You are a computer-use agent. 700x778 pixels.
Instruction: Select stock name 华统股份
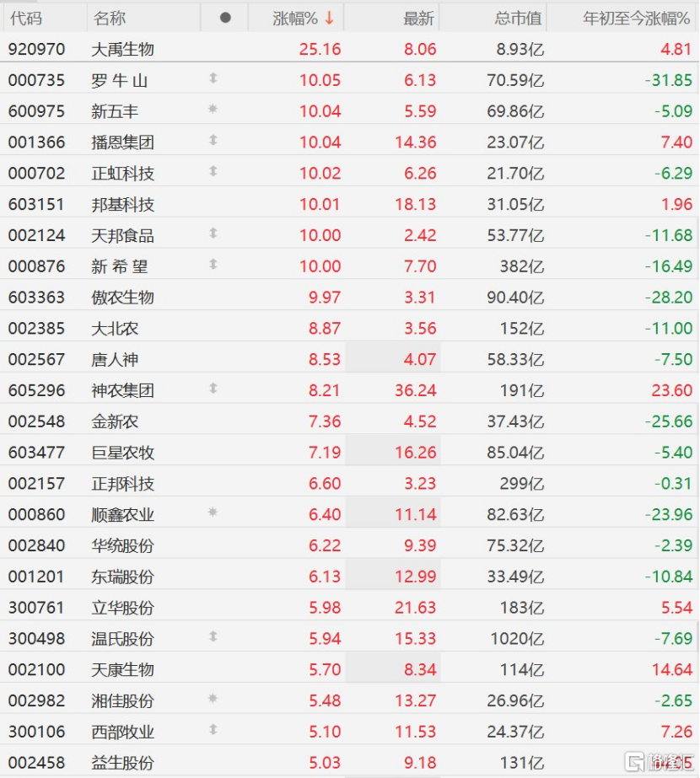[x=122, y=545]
